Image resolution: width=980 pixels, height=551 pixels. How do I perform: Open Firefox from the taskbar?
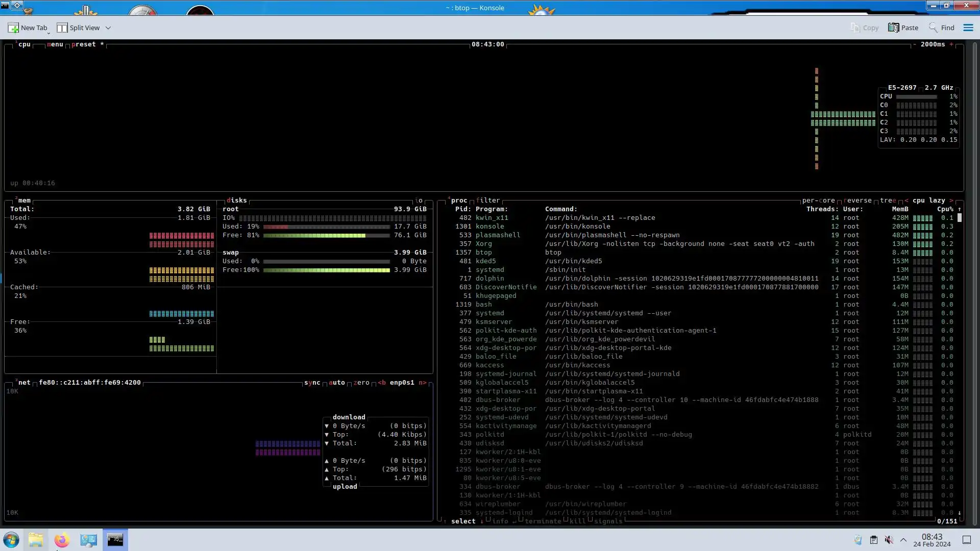coord(62,540)
